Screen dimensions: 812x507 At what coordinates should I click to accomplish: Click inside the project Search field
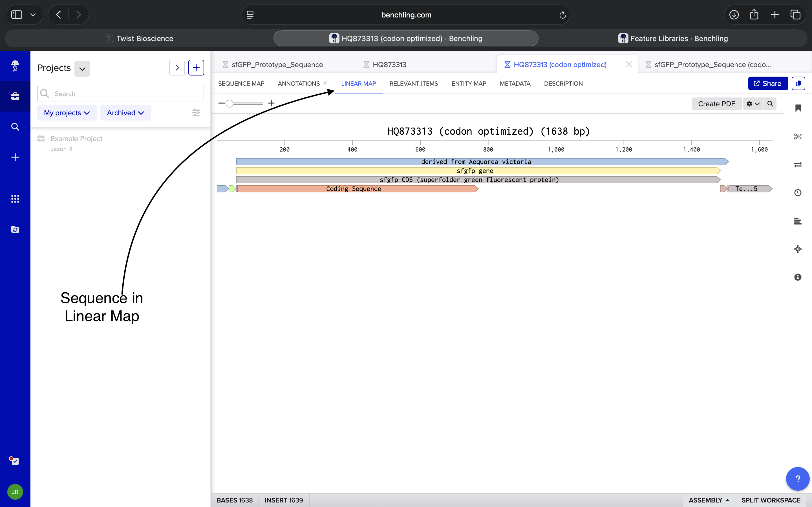coord(120,93)
